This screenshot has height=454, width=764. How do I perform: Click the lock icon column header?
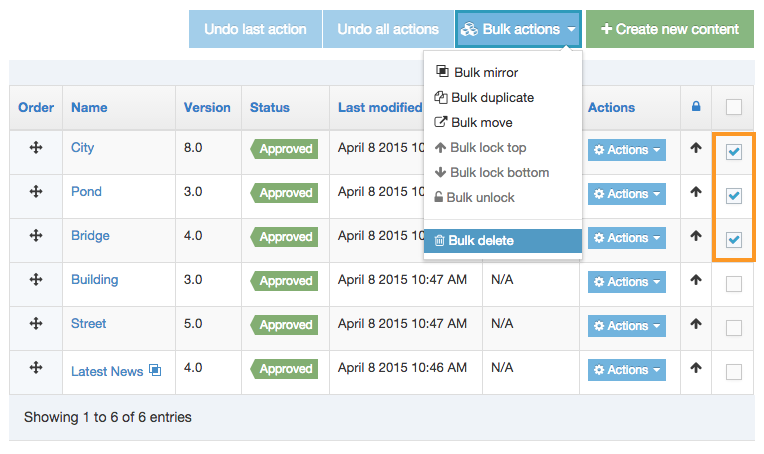click(696, 107)
